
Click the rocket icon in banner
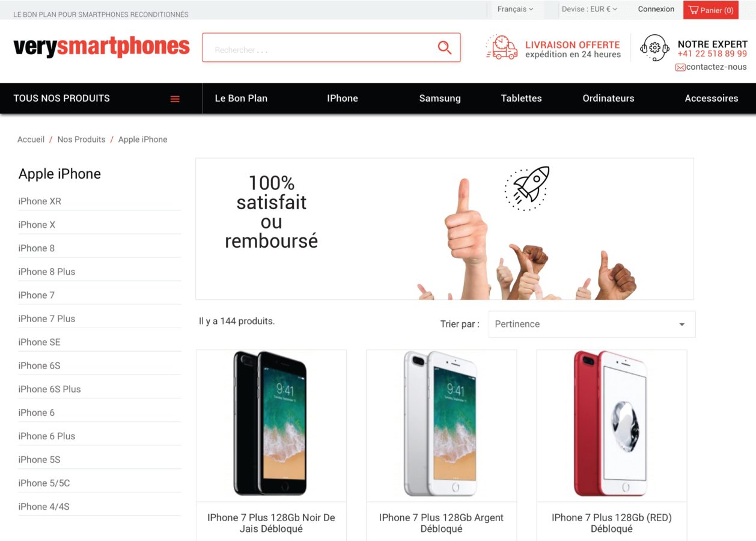(x=526, y=188)
